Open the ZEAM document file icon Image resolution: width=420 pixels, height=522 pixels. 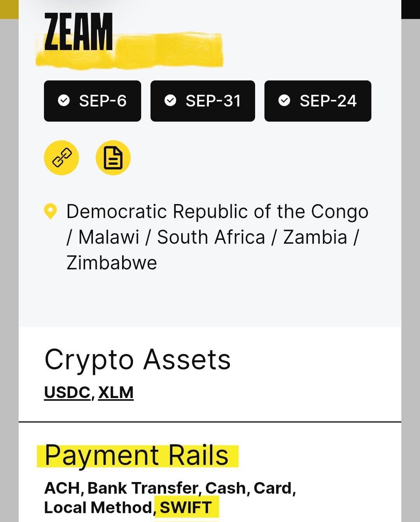[113, 158]
